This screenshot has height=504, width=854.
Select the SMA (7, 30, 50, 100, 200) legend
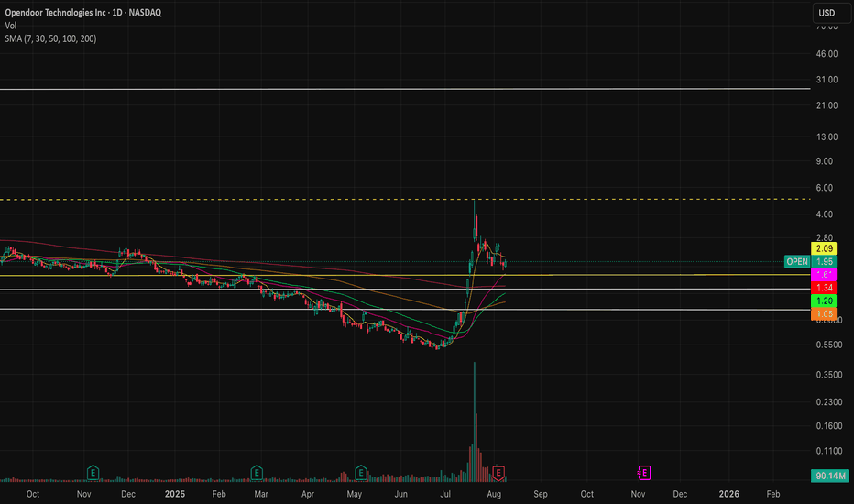[x=50, y=38]
